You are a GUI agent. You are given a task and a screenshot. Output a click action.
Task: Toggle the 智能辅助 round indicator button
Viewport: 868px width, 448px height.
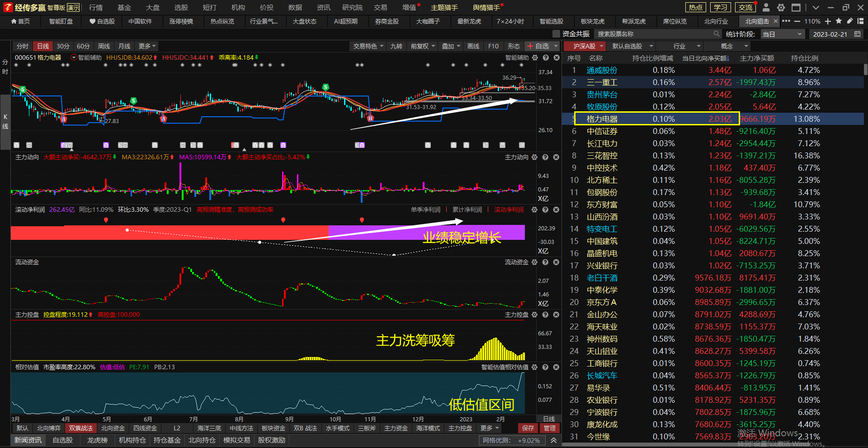74,57
